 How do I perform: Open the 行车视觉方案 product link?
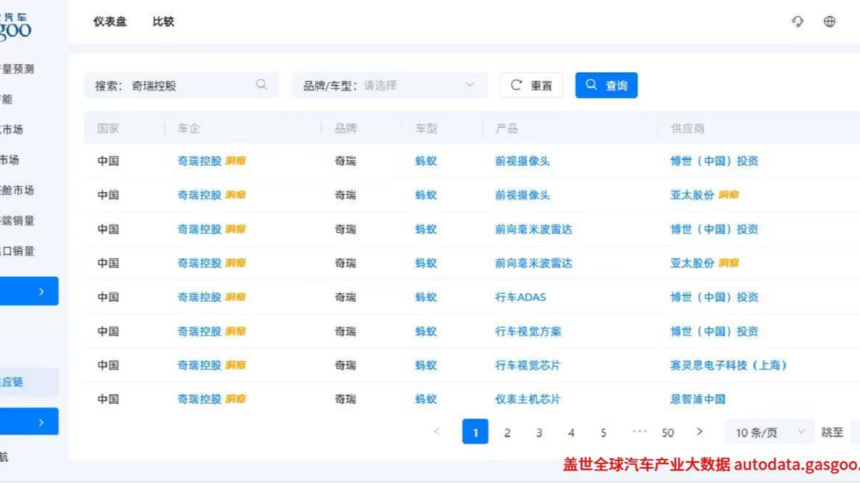point(528,331)
